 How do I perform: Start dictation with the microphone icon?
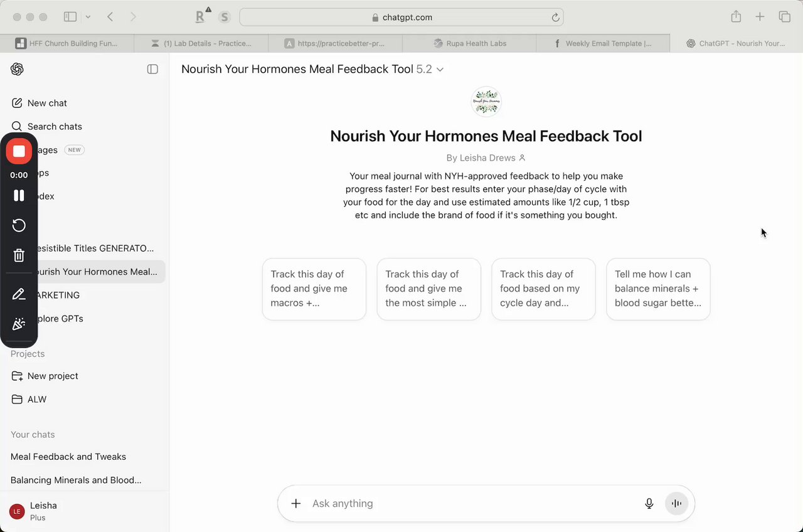click(649, 503)
